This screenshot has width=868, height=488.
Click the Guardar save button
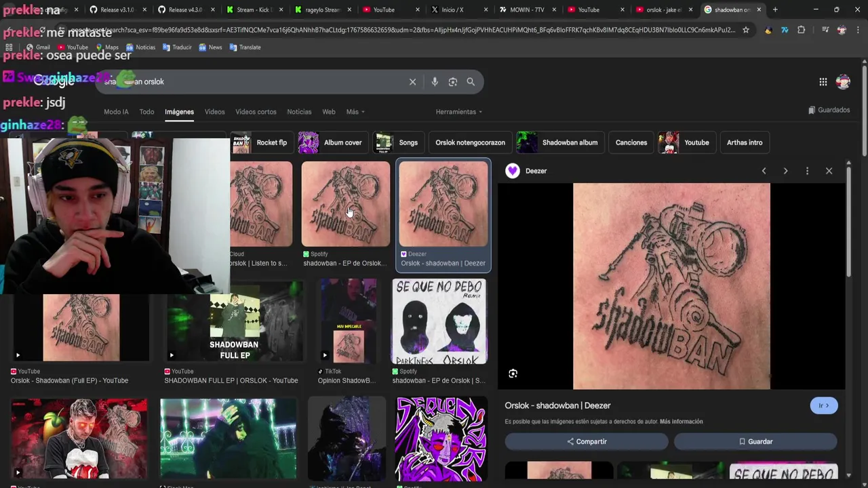pyautogui.click(x=755, y=441)
